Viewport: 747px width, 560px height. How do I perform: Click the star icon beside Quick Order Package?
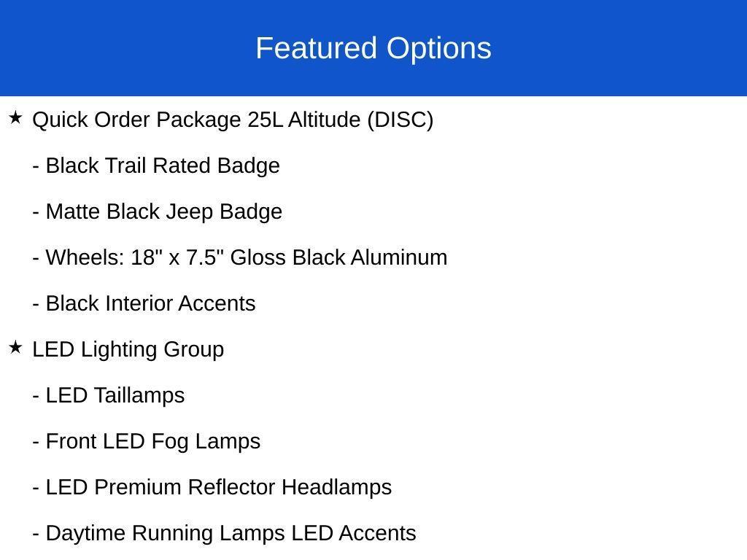tap(16, 118)
